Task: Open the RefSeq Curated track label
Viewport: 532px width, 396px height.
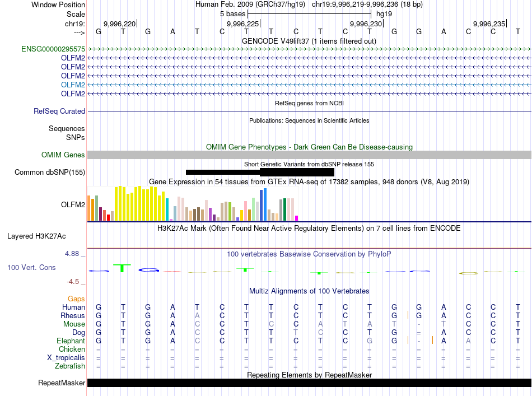Action: pyautogui.click(x=59, y=111)
